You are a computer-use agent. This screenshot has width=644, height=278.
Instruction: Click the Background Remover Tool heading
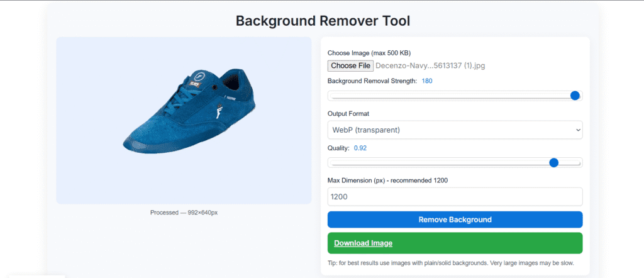pos(323,20)
